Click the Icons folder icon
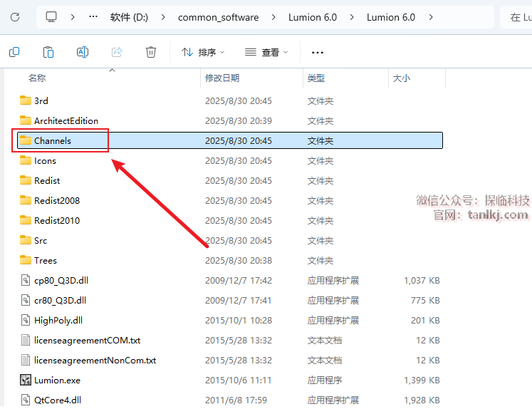The height and width of the screenshot is (409, 532). pyautogui.click(x=26, y=160)
